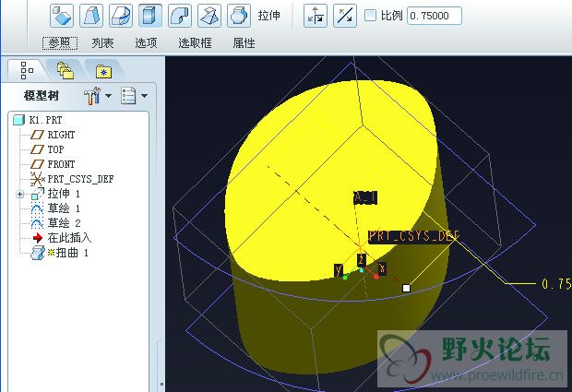Click the model tree settings tools icon
572x392 pixels.
coord(92,96)
